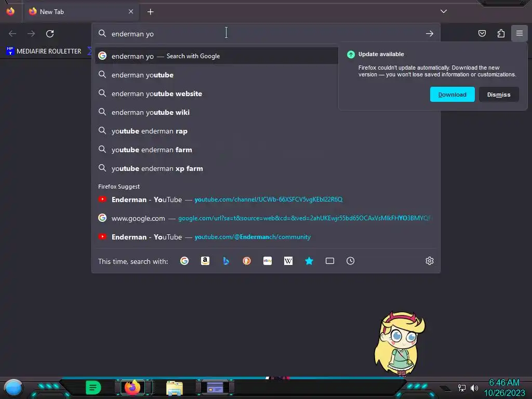This screenshot has height=399, width=532.
Task: Open the www.google.com history suggestion
Action: tap(266, 218)
